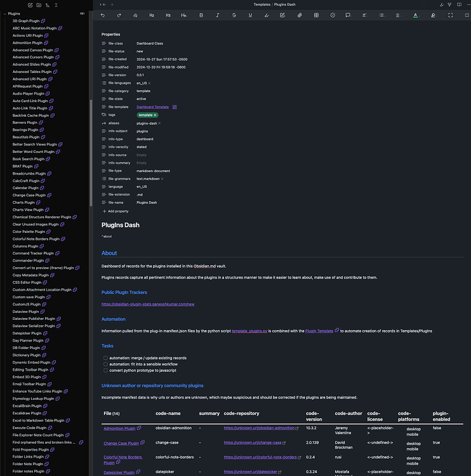Click Templates in the breadcrumb
This screenshot has height=476, width=471.
262,4
